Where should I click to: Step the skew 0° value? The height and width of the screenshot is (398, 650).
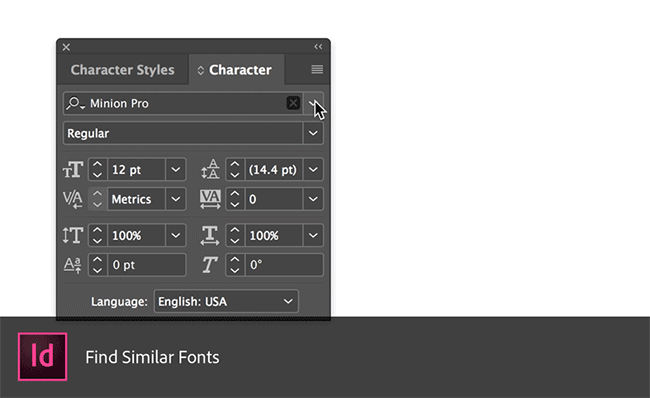[235, 265]
